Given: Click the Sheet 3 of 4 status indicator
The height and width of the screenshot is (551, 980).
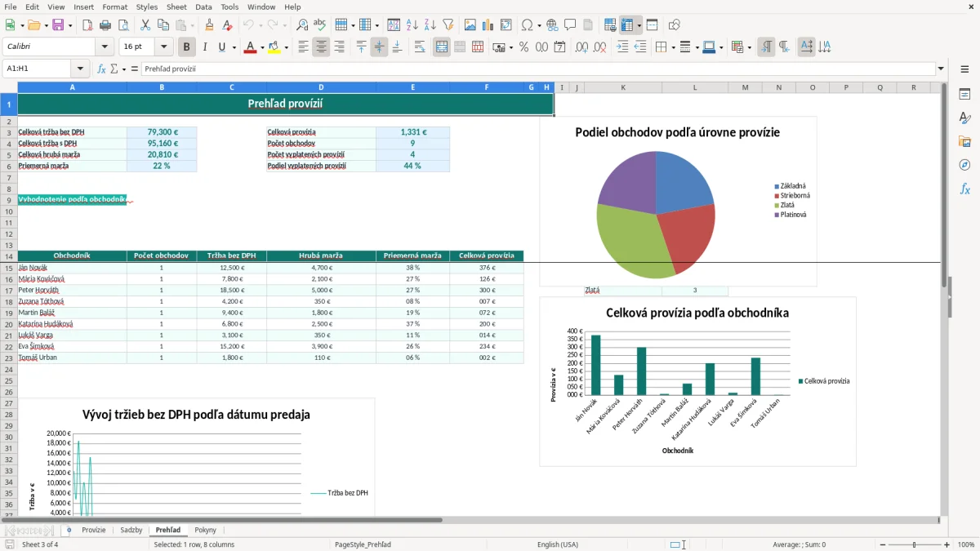Looking at the screenshot, I should [40, 544].
